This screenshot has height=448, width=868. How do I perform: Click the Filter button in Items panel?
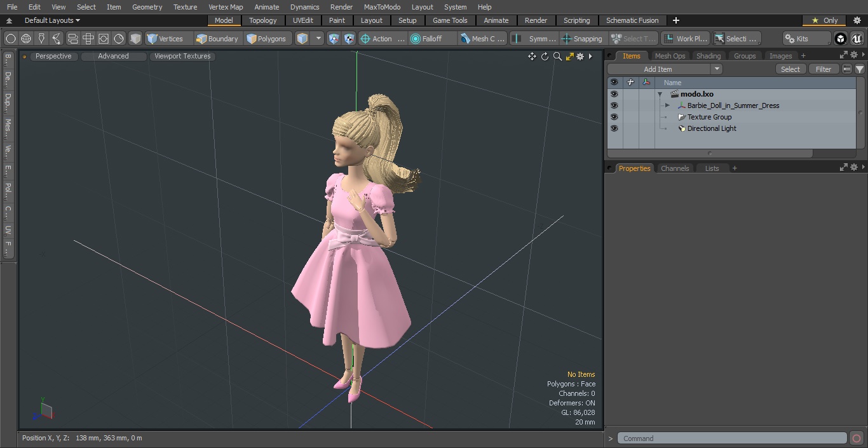click(824, 69)
